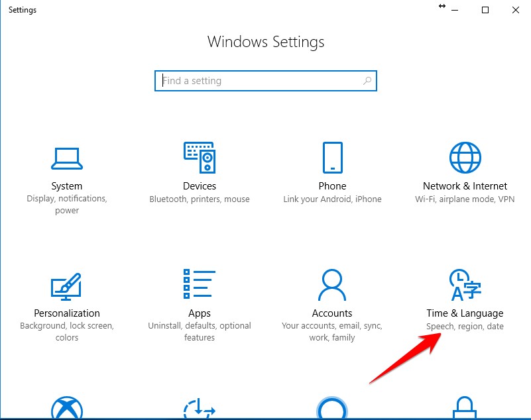Click 'Display, notifications, power' description
Screen dimensions: 531x420
tap(67, 205)
